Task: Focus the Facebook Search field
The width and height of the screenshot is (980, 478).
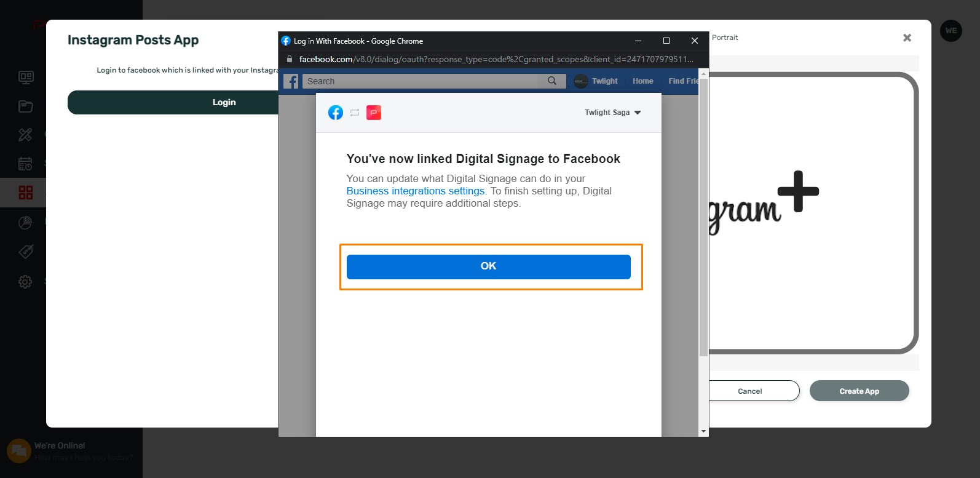Action: [421, 81]
